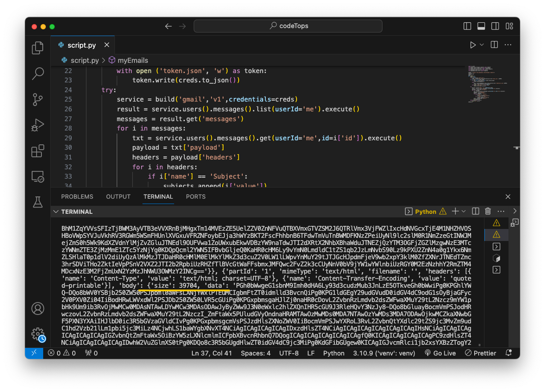Select the cube-icon terminal in the terminal list
545x392 pixels.
coord(496,258)
